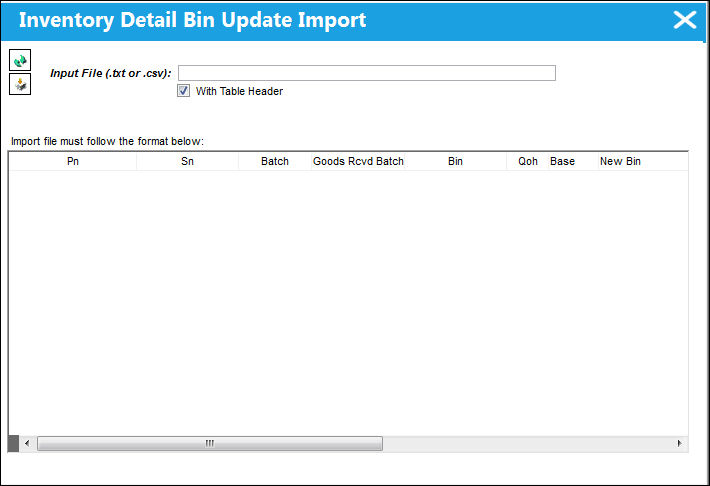Viewport: 710px width, 486px height.
Task: Click the horizontal scrollbar right arrow
Action: click(x=679, y=443)
